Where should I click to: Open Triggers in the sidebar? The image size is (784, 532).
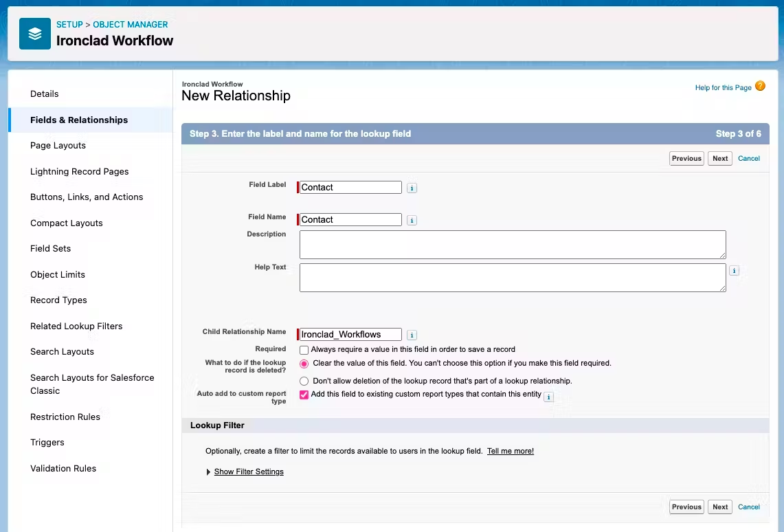[x=47, y=443]
